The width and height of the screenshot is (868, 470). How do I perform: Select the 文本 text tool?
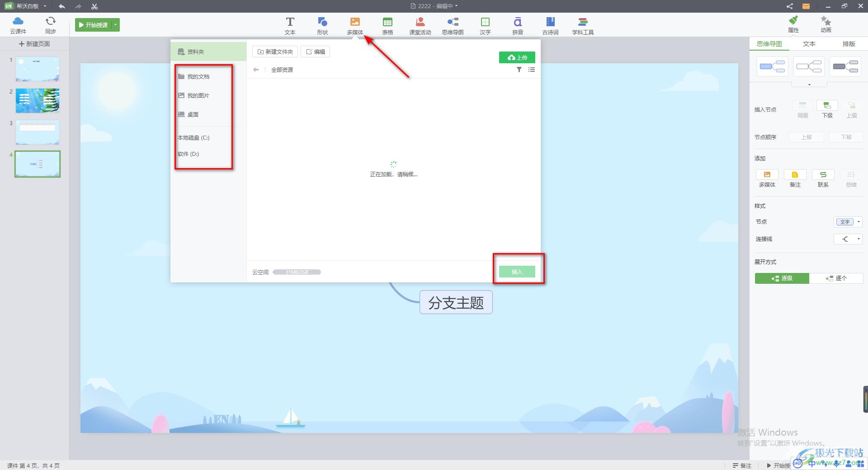pos(290,26)
